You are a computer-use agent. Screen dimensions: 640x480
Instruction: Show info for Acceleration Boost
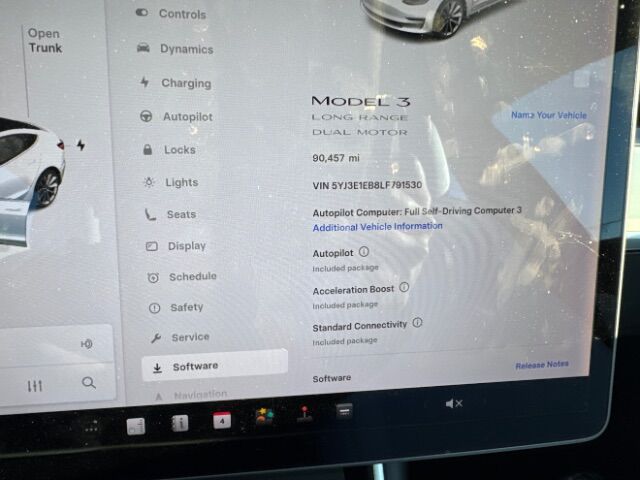404,287
